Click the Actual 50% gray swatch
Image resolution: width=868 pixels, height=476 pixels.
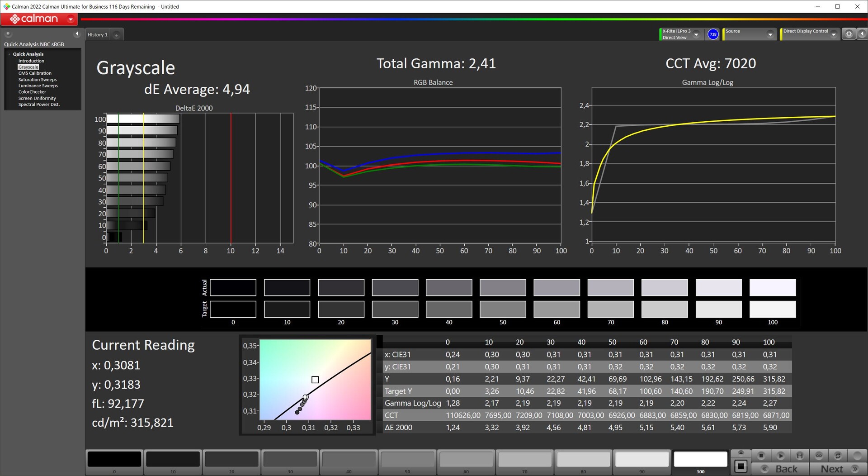tap(503, 287)
